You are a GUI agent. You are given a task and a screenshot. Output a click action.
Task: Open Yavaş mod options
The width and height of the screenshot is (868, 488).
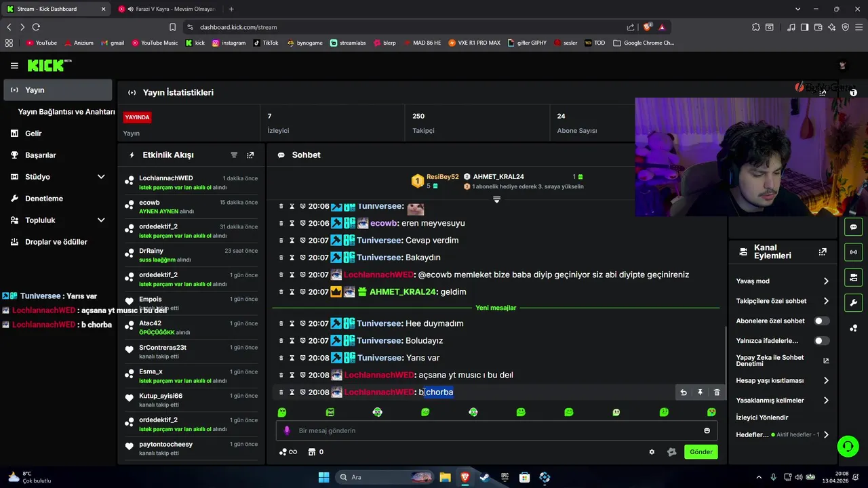coord(783,281)
